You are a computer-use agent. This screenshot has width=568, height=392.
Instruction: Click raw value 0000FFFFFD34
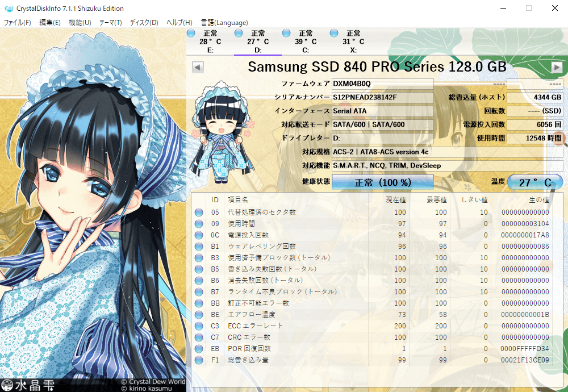[525, 349]
